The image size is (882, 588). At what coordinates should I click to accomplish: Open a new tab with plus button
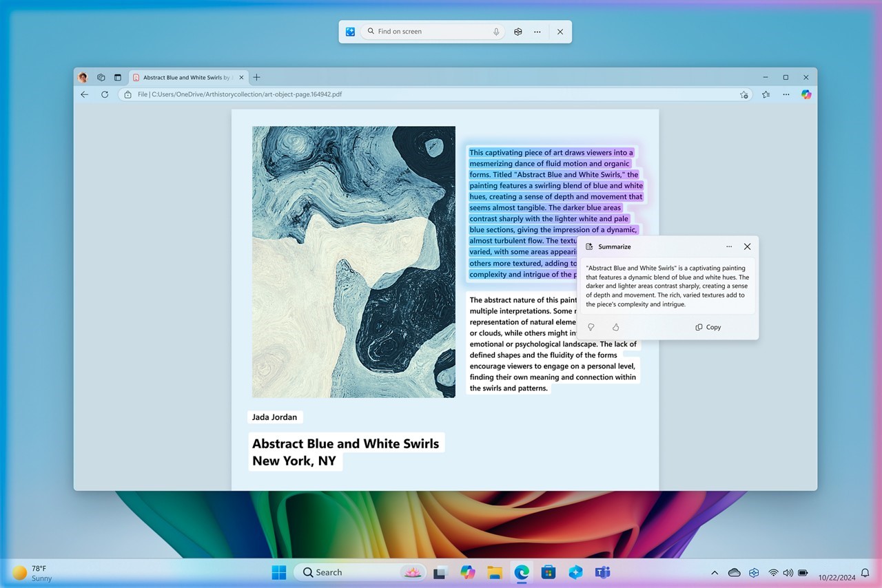pyautogui.click(x=256, y=78)
